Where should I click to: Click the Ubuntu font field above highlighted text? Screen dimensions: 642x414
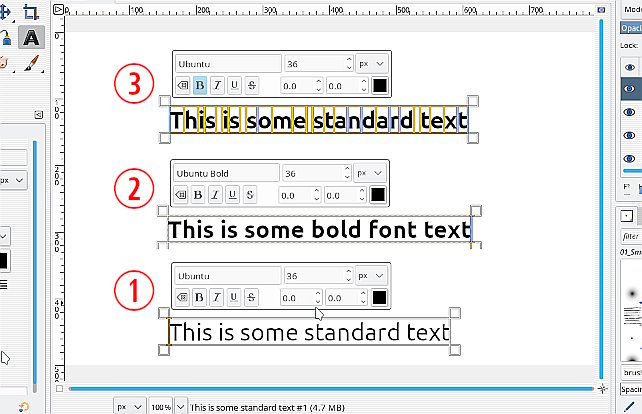[x=228, y=64]
